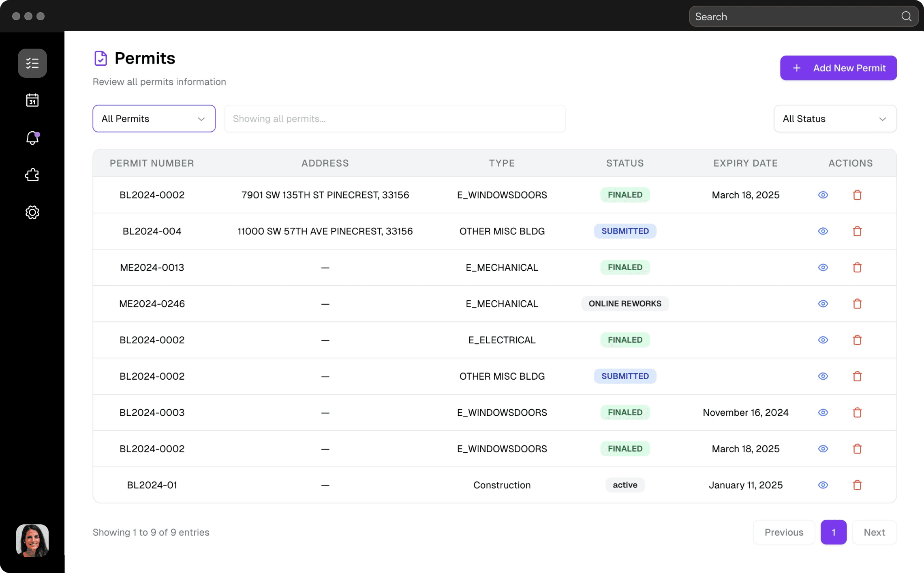The height and width of the screenshot is (573, 924).
Task: Delete permit ME2024-0013 with the trash icon
Action: [857, 267]
